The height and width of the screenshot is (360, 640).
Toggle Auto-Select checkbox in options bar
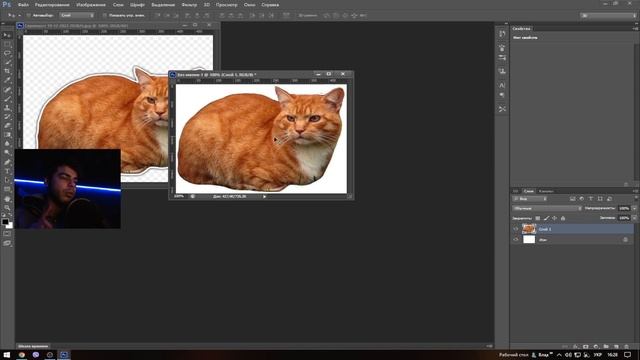(28, 15)
